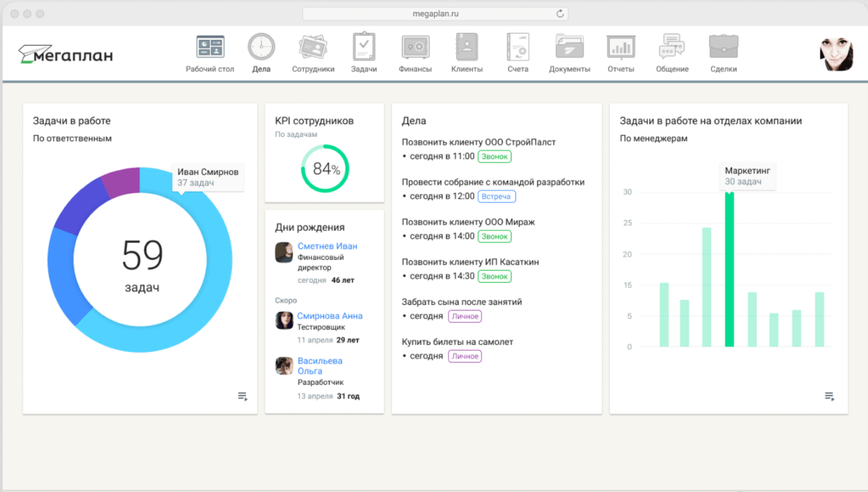Click the Финансы safe icon
This screenshot has width=868, height=492.
[414, 47]
